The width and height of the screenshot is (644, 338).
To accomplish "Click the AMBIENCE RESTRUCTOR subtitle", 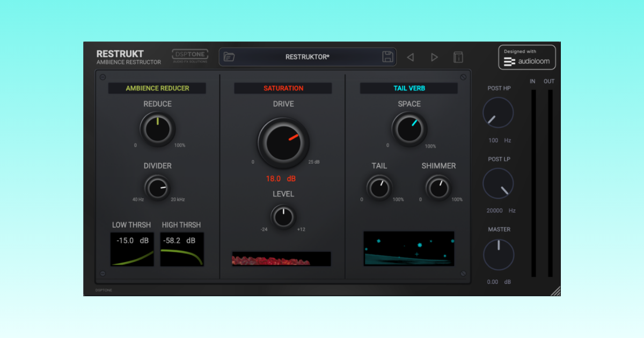I will click(129, 62).
